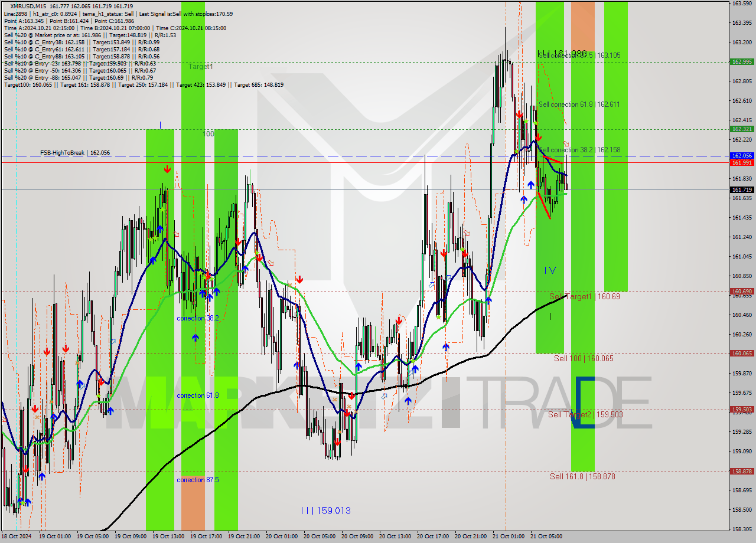This screenshot has height=543, width=756.
Task: Select the correction 61.8 label
Action: click(198, 395)
